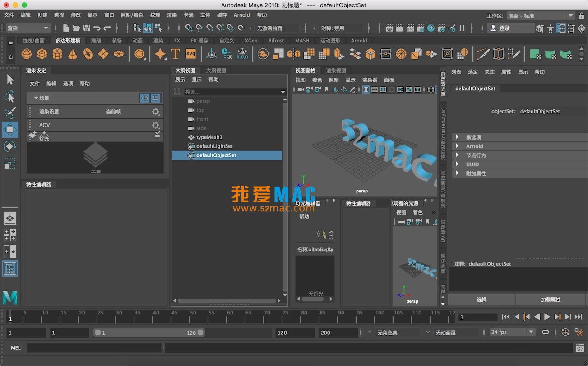The height and width of the screenshot is (366, 588).
Task: Switch to the 渲染视图 panel tab
Action: (336, 70)
